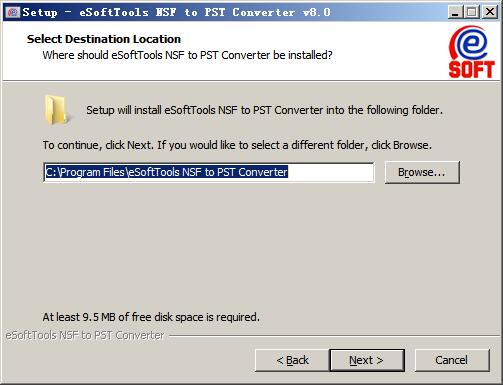Viewport: 503px width, 385px height.
Task: Click the blue swirl e emblem
Action: click(469, 43)
